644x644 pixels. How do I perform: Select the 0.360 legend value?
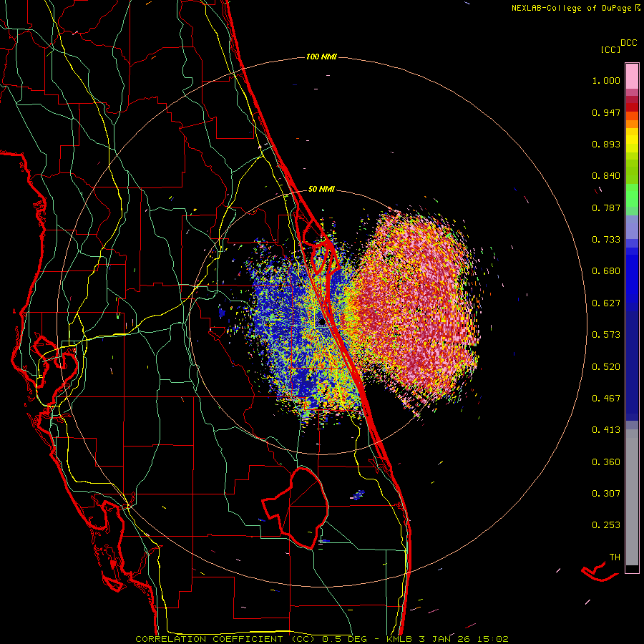606,462
